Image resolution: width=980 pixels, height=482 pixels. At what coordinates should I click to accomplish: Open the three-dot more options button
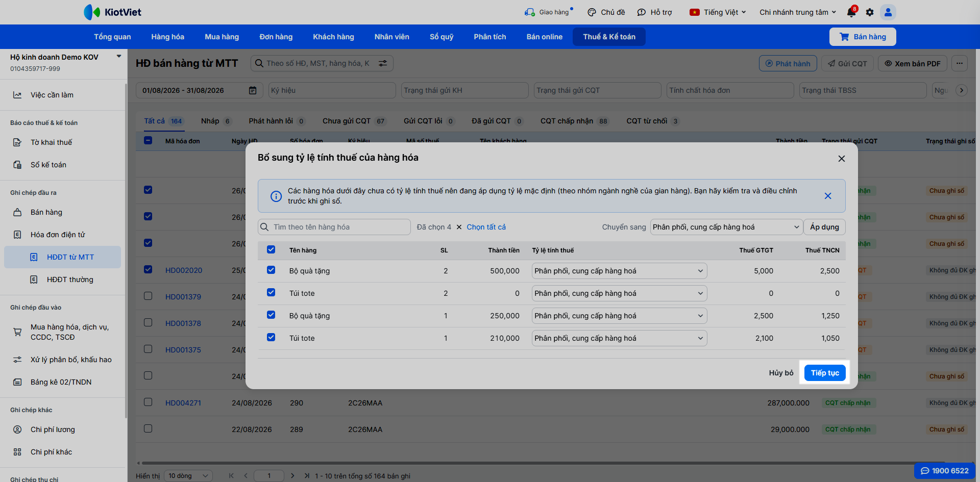[x=960, y=63]
